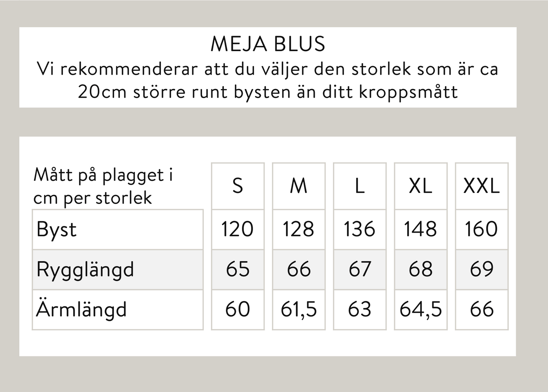This screenshot has width=548, height=392.
Task: Click the Ärmlängd row label
Action: 81,310
